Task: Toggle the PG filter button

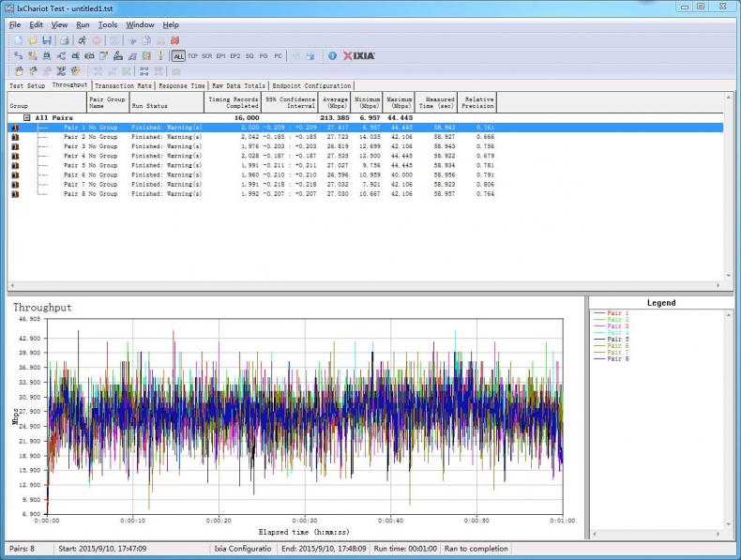Action: click(264, 55)
